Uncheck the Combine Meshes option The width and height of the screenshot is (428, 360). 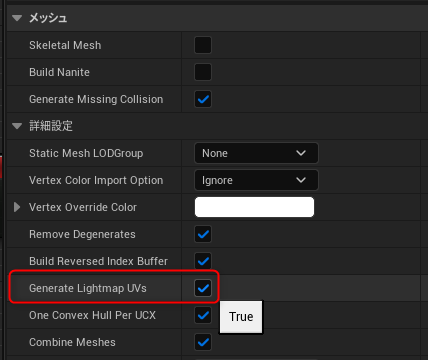[x=203, y=342]
